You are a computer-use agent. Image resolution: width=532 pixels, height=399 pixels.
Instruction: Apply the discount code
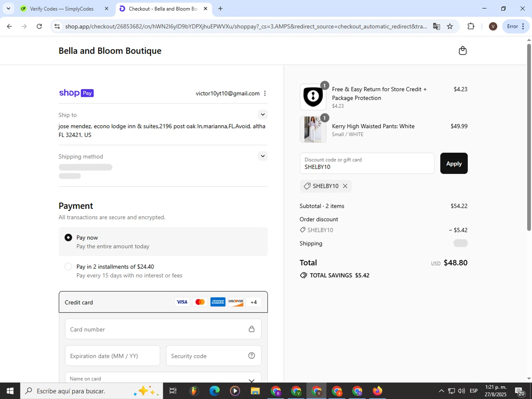tap(454, 164)
